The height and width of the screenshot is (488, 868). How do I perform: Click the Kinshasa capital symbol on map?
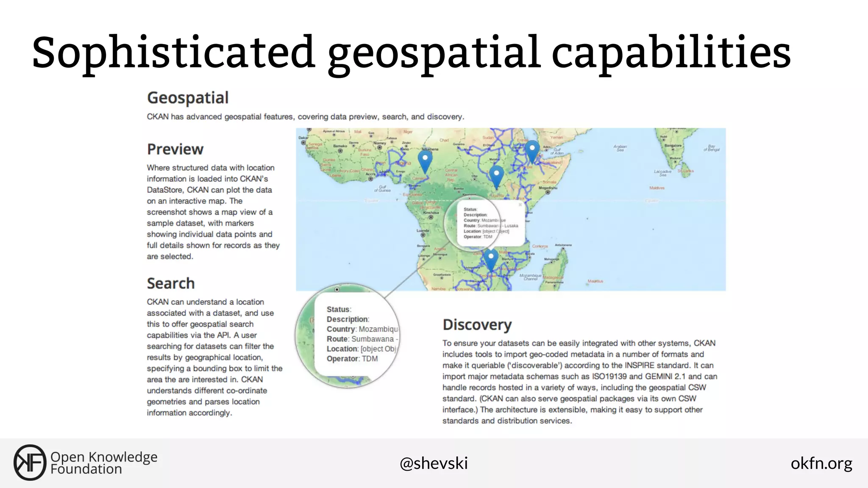(x=431, y=217)
